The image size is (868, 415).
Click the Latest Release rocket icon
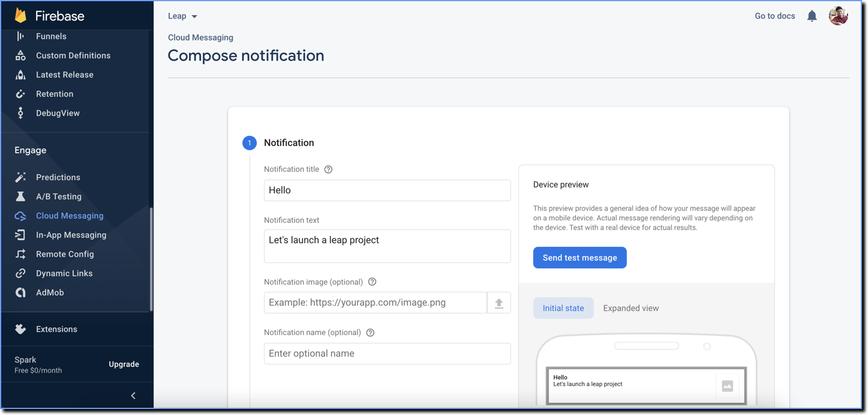(x=20, y=74)
